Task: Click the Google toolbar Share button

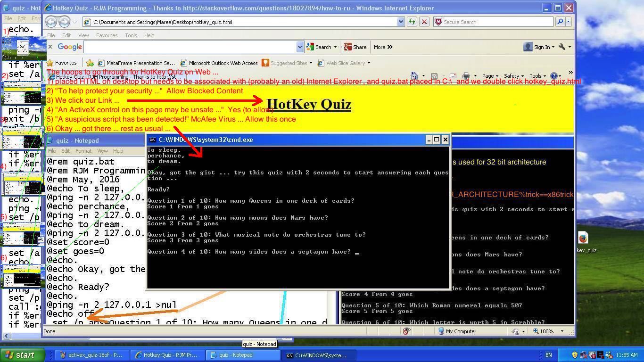Action: coord(355,47)
